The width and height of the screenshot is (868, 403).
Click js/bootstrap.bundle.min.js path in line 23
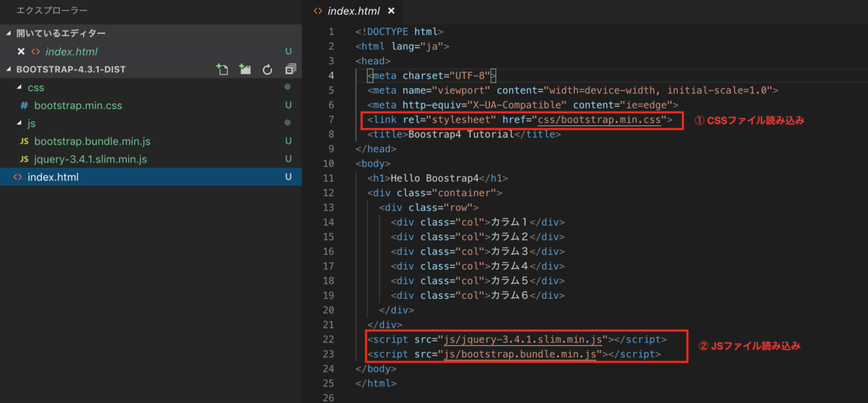[x=520, y=354]
